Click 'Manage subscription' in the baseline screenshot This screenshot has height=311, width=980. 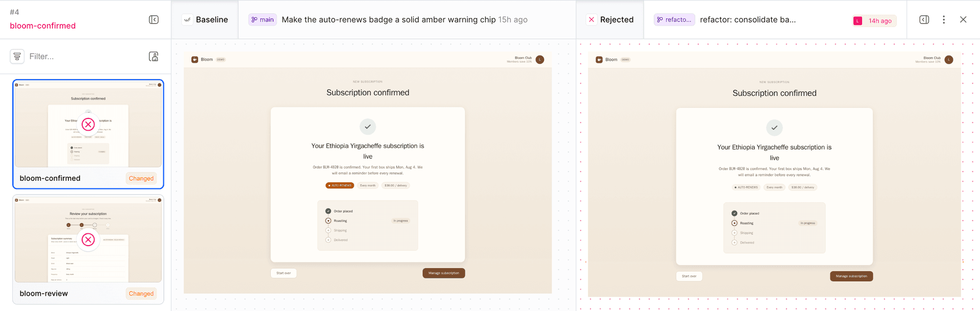pos(444,273)
